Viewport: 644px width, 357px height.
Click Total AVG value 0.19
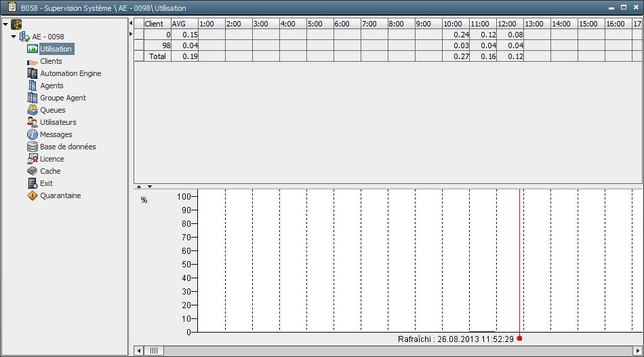tap(185, 56)
